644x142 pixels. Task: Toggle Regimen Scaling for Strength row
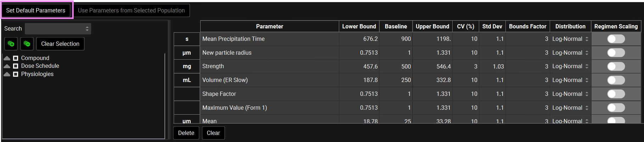616,66
